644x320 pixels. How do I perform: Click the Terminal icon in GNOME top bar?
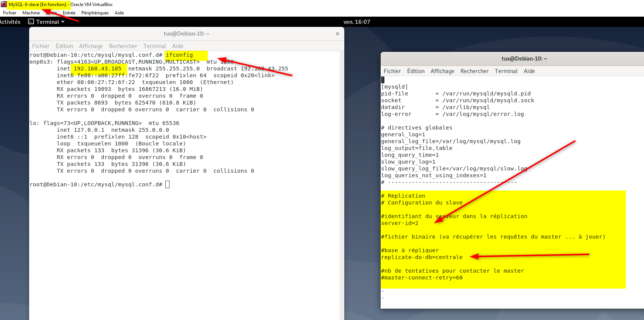[31, 22]
